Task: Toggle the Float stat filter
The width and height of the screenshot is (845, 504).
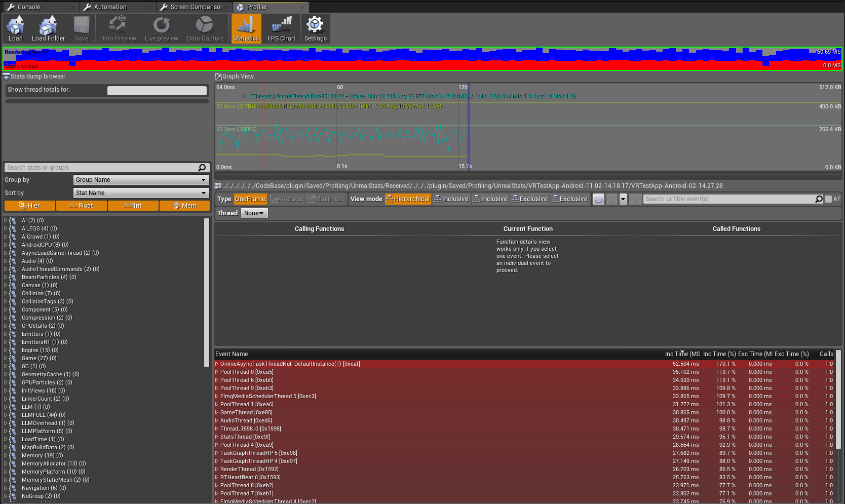Action: pos(82,206)
